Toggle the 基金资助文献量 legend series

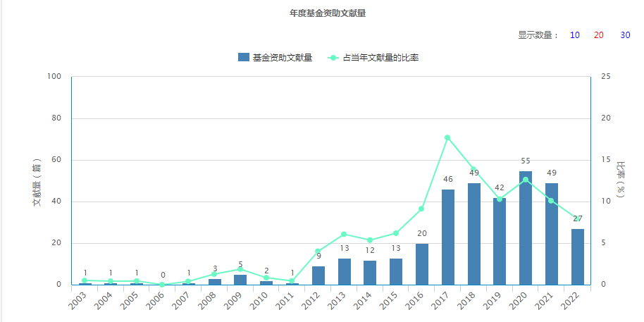[x=275, y=58]
